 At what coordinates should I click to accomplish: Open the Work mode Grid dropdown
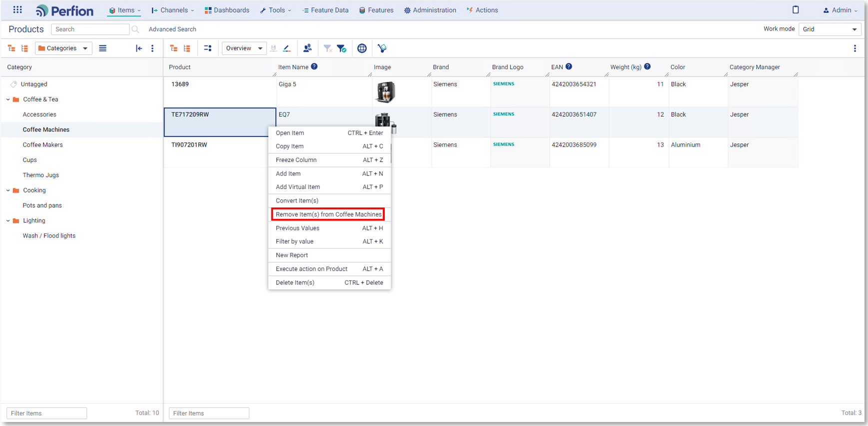pos(830,29)
